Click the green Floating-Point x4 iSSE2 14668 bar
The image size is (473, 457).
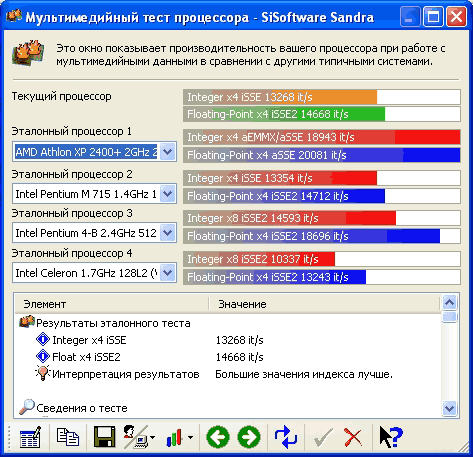(322, 114)
